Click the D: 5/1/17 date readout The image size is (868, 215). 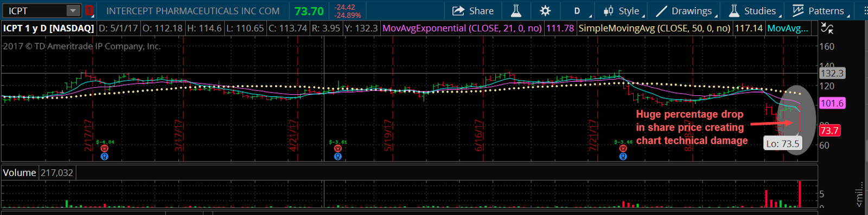[x=119, y=28]
